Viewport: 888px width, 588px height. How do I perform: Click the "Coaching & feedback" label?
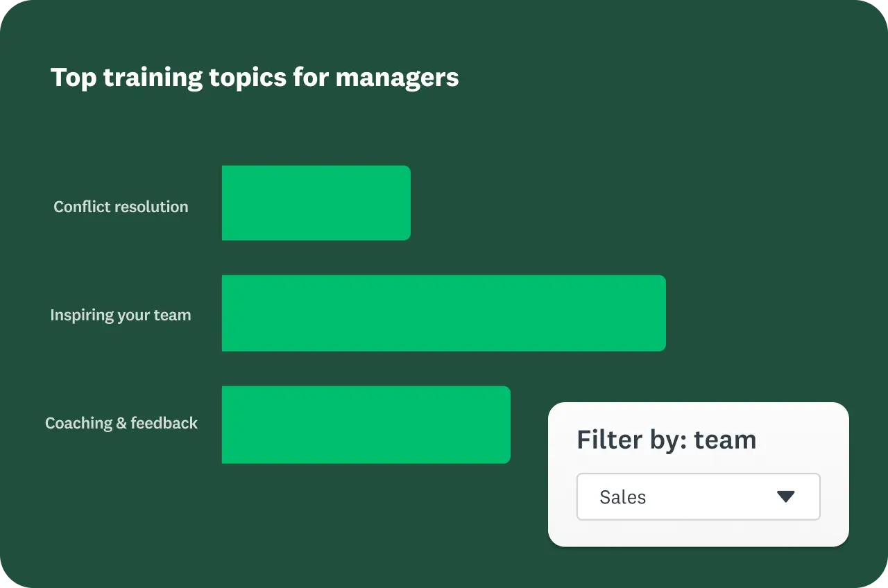point(121,423)
